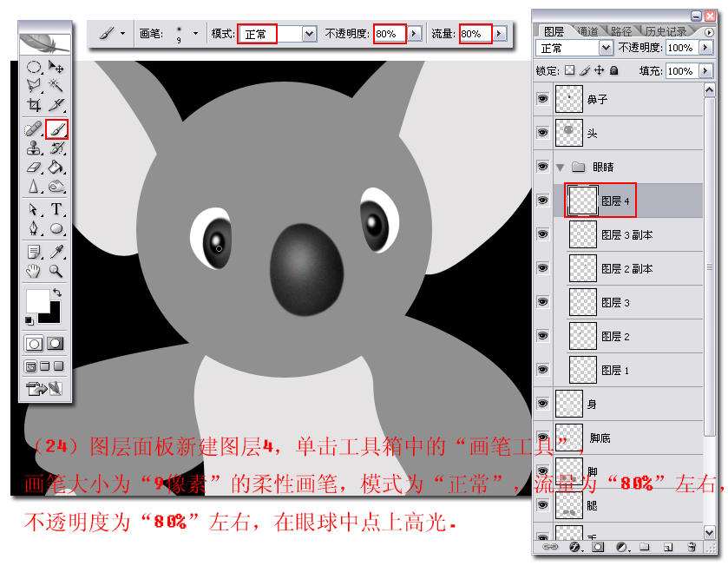
Task: Collapse the 眼睛 layer group
Action: click(x=561, y=167)
